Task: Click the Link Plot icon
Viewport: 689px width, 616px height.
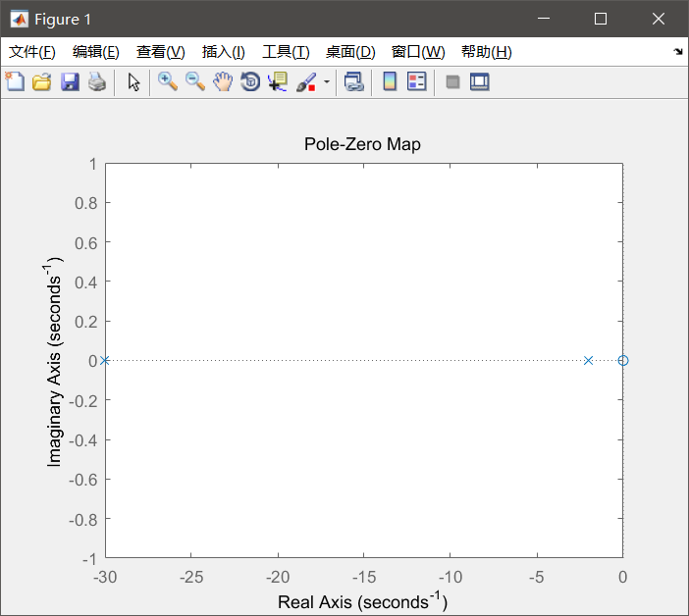Action: point(354,82)
